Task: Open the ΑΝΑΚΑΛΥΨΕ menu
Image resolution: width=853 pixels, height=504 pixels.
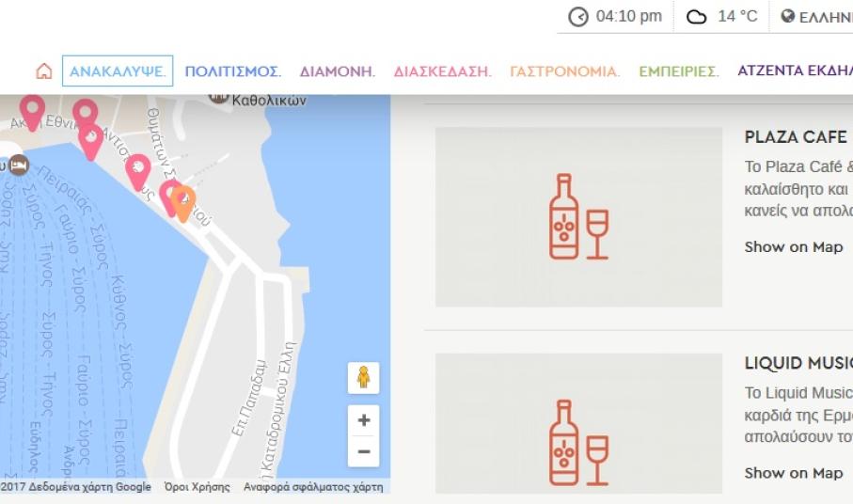Action: click(x=118, y=71)
